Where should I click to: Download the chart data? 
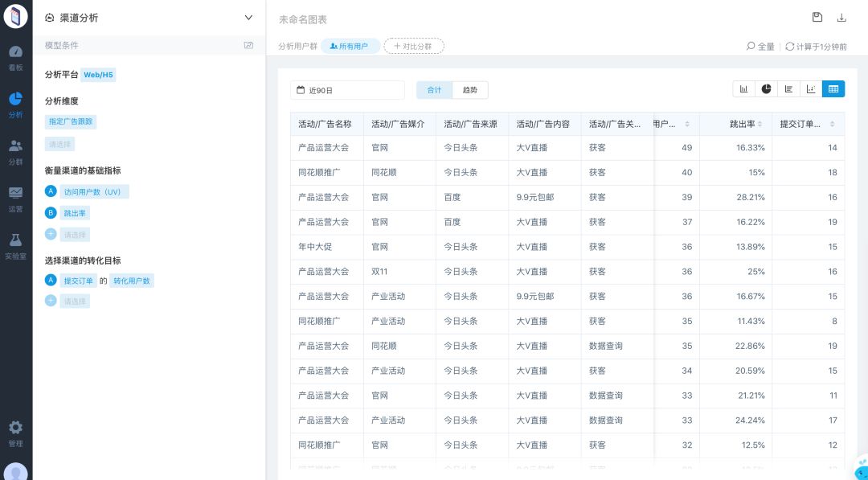click(841, 18)
